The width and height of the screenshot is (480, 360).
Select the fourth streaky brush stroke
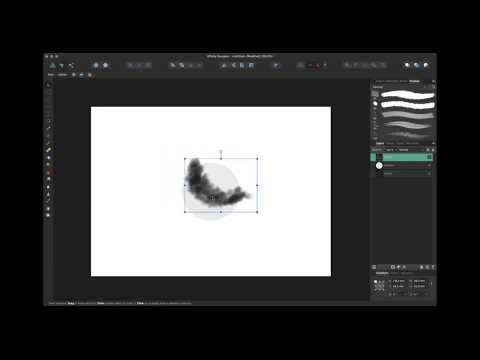click(x=408, y=125)
